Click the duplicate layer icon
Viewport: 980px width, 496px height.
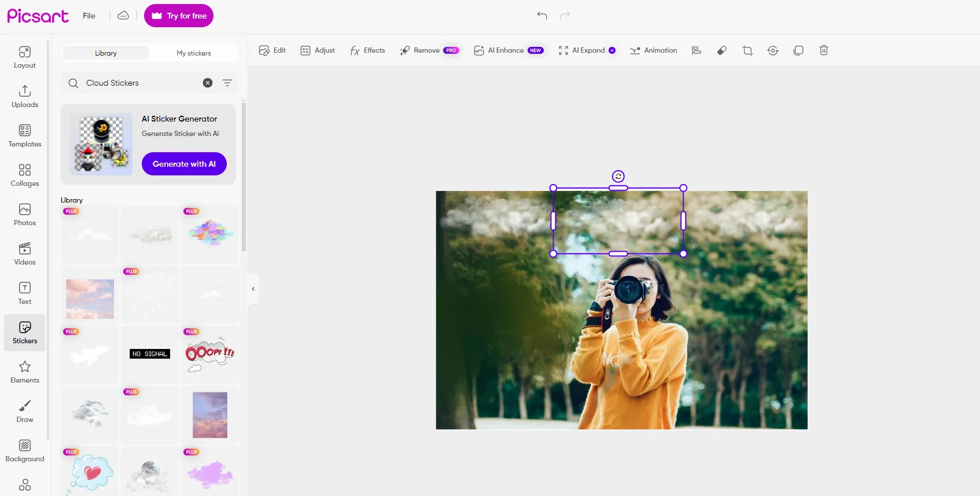(798, 50)
